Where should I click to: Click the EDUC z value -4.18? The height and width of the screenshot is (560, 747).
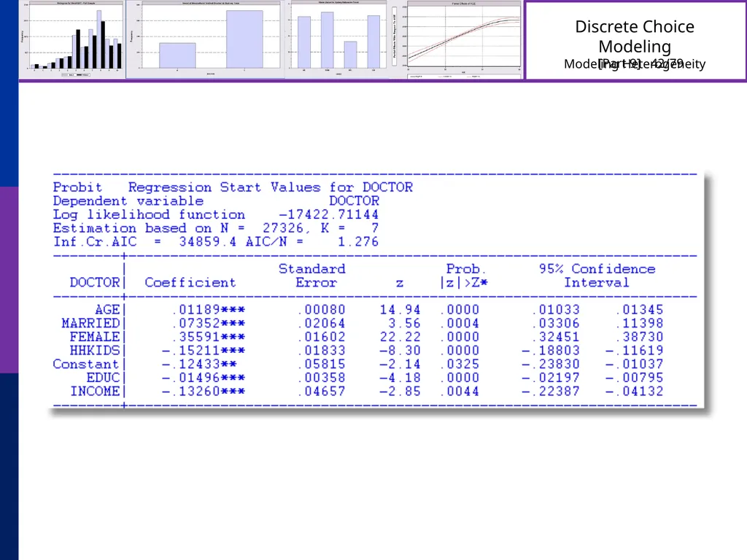[x=400, y=378]
